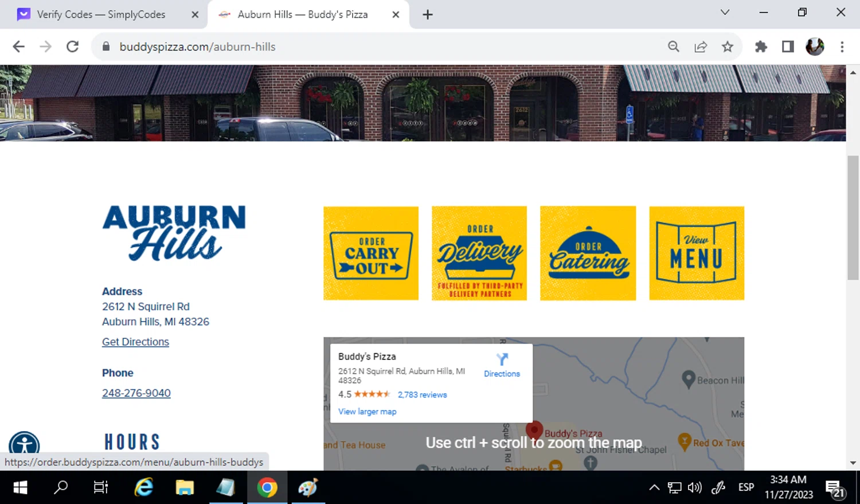
Task: Open the Chrome profile avatar
Action: [815, 46]
